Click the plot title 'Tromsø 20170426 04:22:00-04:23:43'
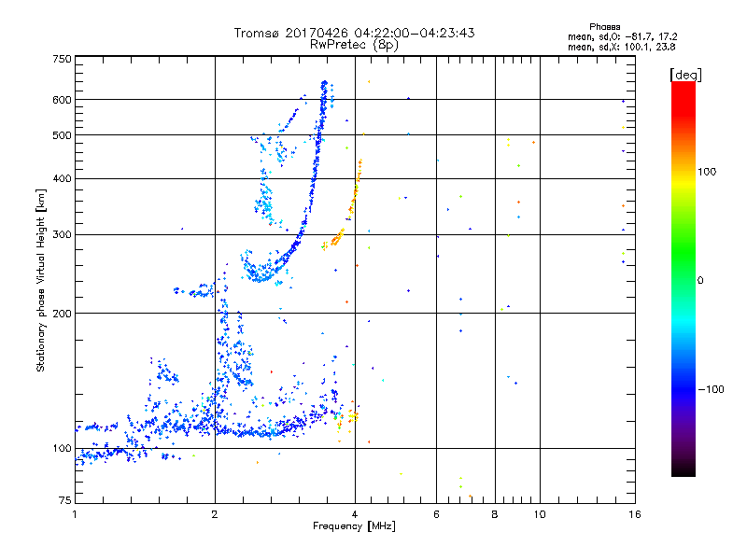This screenshot has height=560, width=747. coord(354,33)
